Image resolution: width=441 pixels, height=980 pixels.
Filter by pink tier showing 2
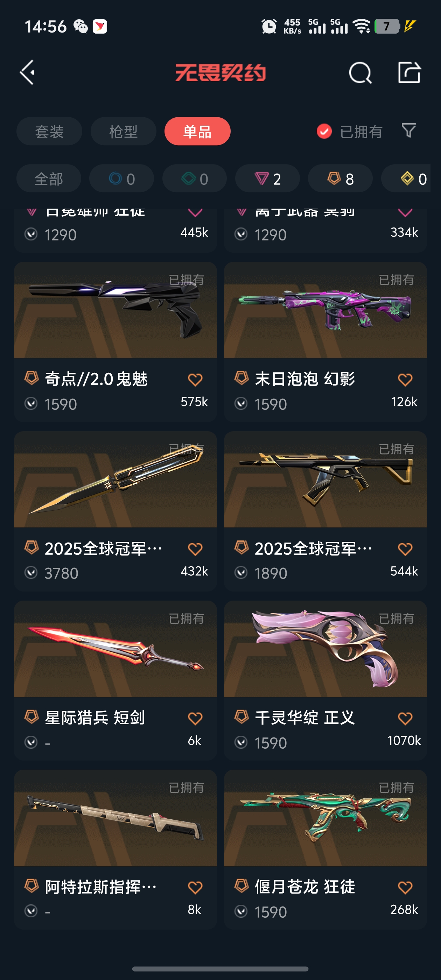click(x=267, y=178)
